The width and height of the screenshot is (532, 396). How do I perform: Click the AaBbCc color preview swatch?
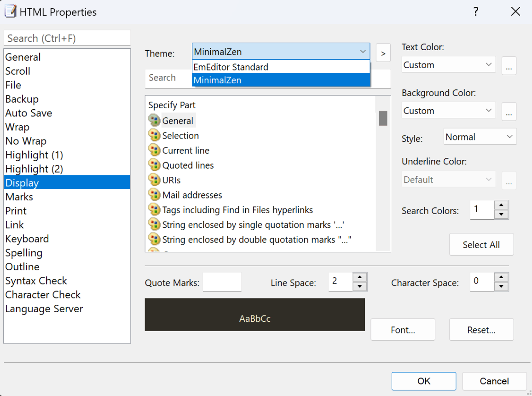tap(255, 314)
